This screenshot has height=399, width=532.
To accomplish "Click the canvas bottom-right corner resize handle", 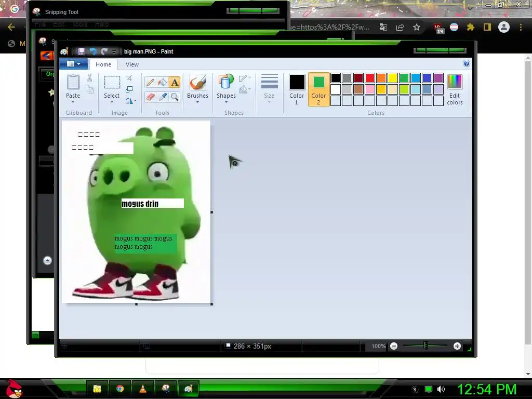I will tap(212, 304).
